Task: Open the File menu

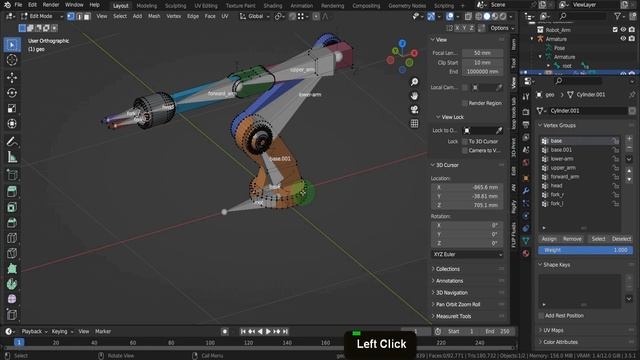Action: pyautogui.click(x=18, y=5)
